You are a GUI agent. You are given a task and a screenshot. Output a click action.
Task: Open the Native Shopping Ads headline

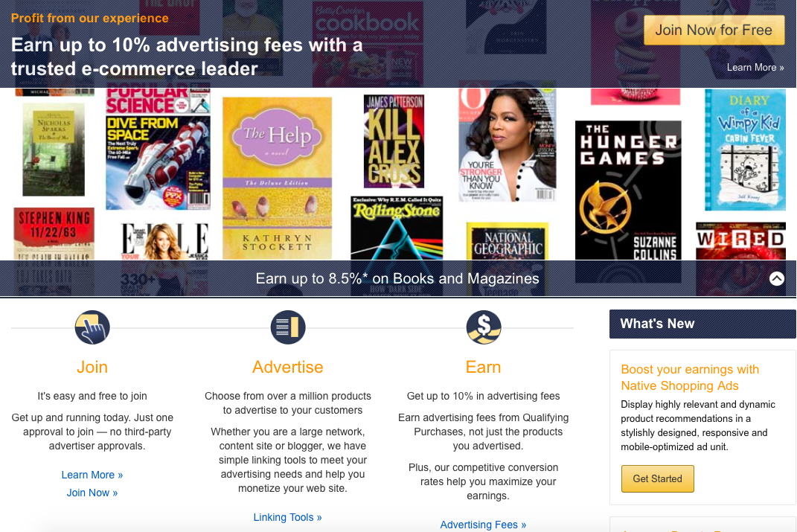tap(690, 377)
